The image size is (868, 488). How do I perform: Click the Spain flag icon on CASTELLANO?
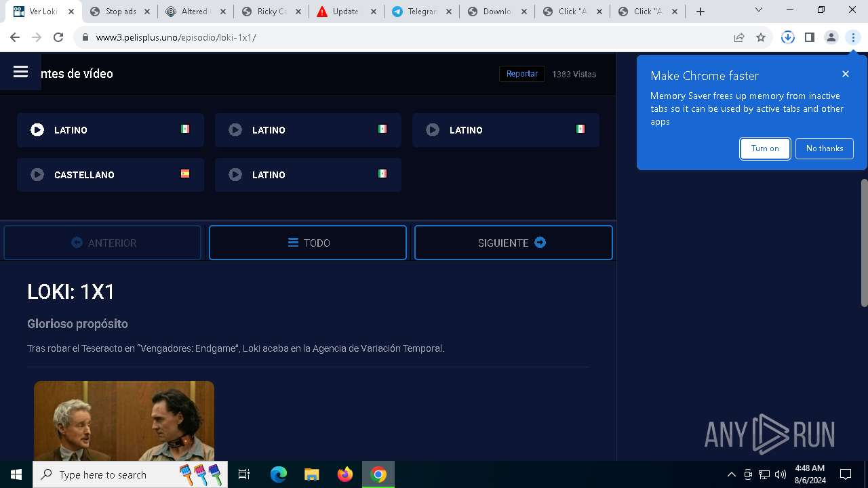(185, 174)
